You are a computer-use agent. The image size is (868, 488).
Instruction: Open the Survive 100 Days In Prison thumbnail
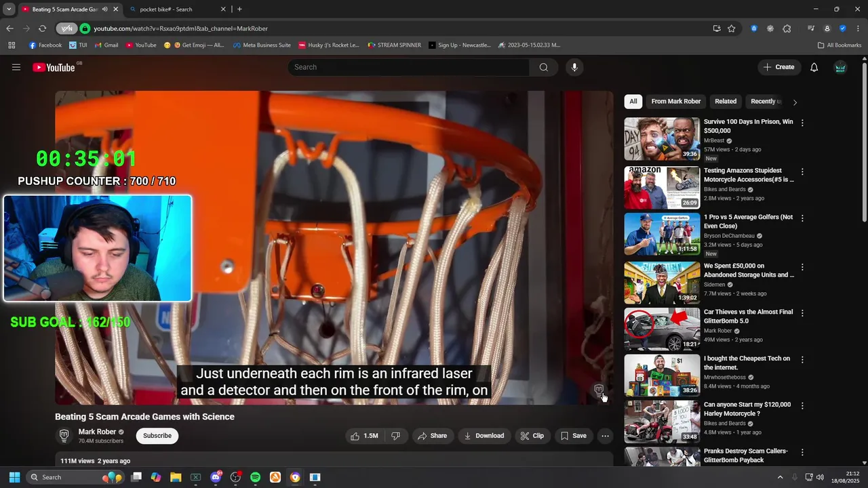[x=662, y=139]
